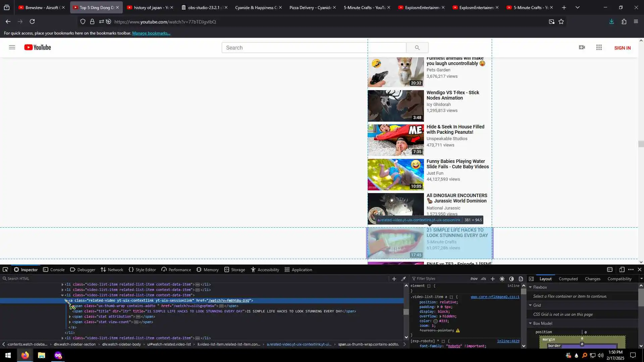Click the eyedropper color picker tool

pos(404,279)
